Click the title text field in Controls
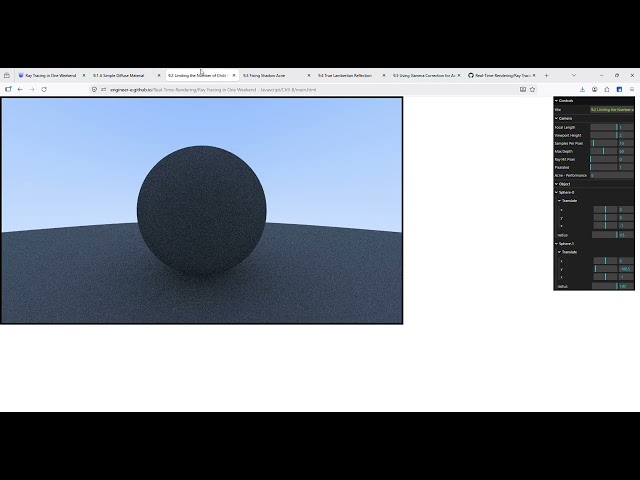 coord(612,110)
